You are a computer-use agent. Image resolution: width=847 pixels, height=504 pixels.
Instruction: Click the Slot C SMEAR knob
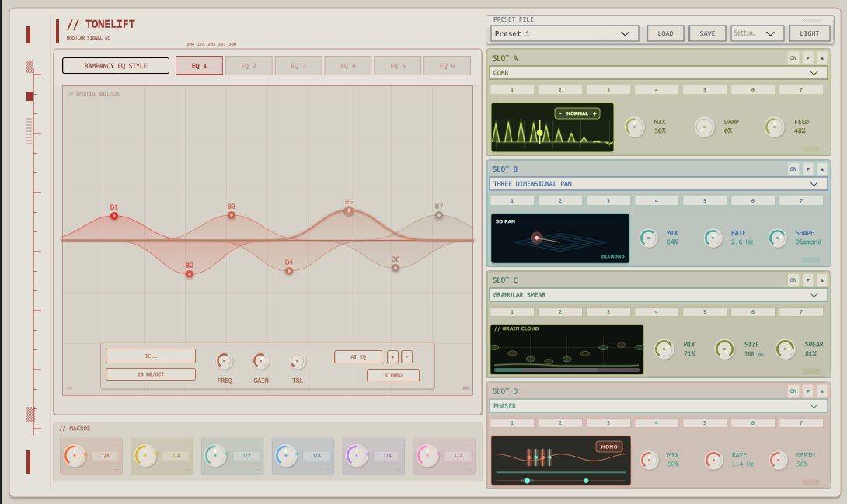point(786,349)
